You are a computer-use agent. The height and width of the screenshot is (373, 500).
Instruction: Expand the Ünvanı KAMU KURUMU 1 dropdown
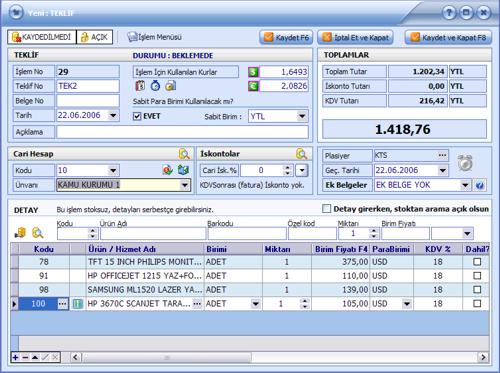[184, 185]
